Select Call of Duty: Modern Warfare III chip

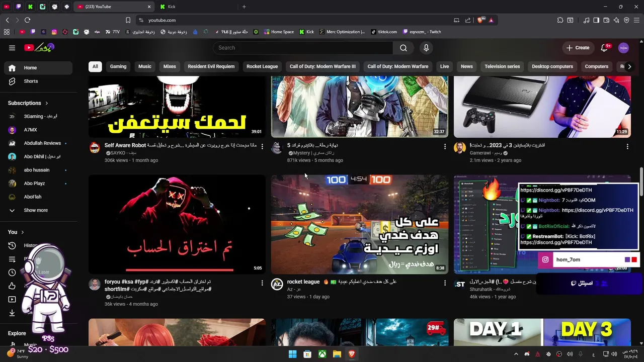pos(323,66)
